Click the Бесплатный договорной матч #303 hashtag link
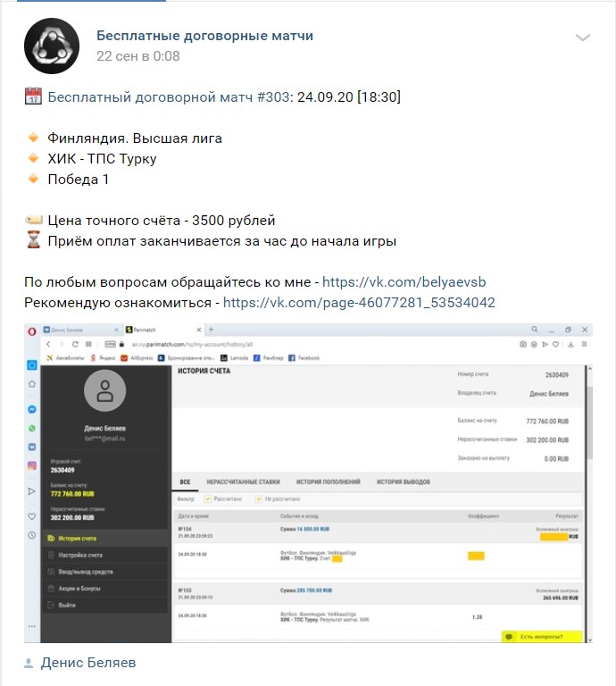The width and height of the screenshot is (616, 686). (169, 96)
